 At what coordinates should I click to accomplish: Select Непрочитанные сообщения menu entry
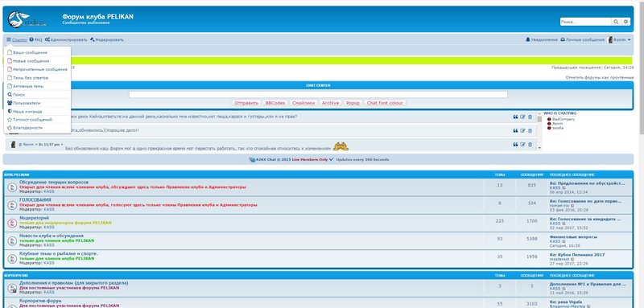click(x=37, y=69)
